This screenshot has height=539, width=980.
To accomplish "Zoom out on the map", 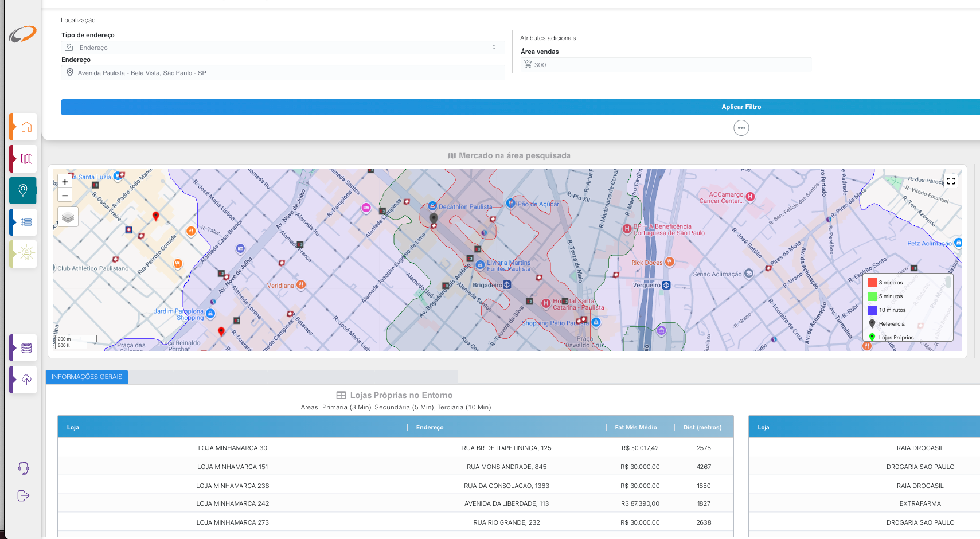I will tap(65, 196).
